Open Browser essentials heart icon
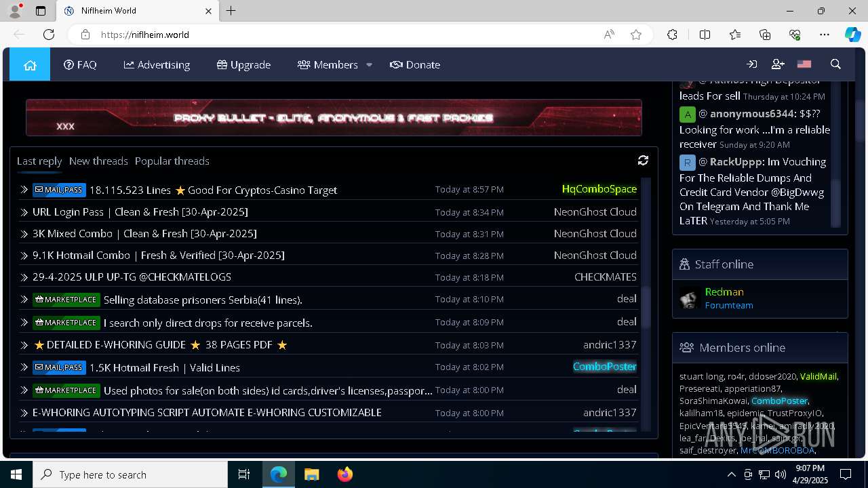This screenshot has width=868, height=488. (x=795, y=35)
